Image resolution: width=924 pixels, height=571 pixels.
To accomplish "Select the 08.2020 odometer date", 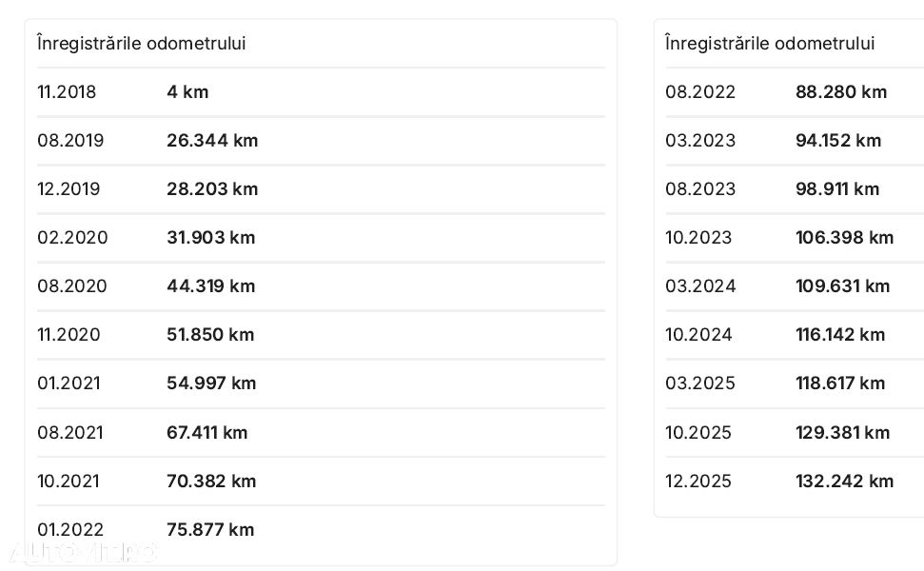I will pos(72,285).
